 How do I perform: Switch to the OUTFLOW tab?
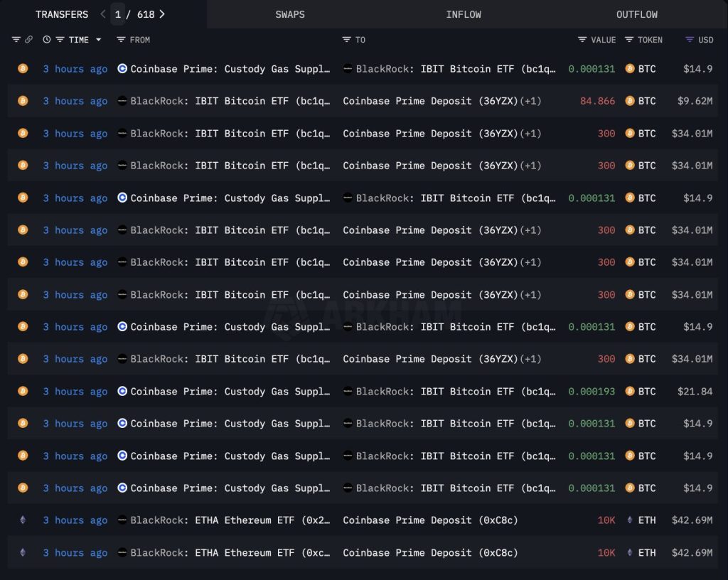pyautogui.click(x=636, y=14)
